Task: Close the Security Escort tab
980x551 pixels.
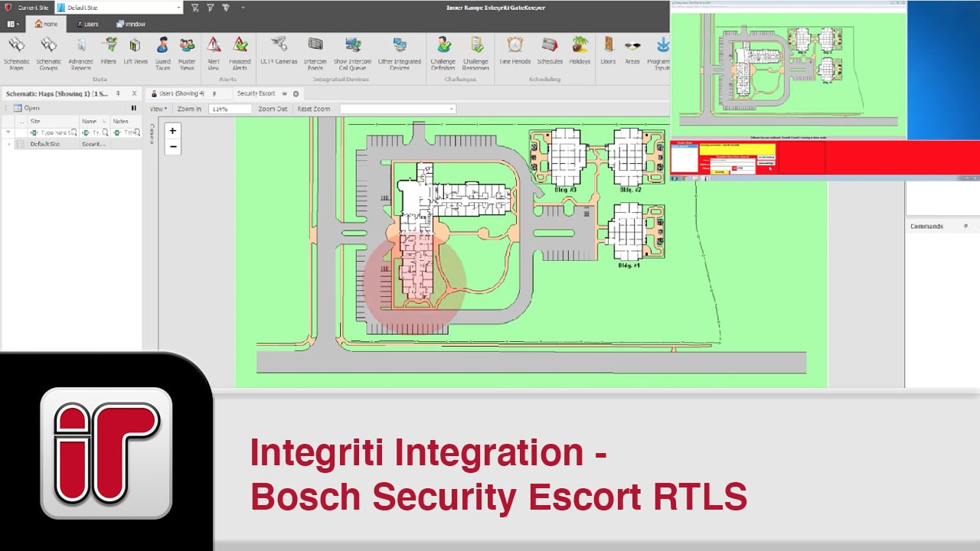Action: (296, 93)
